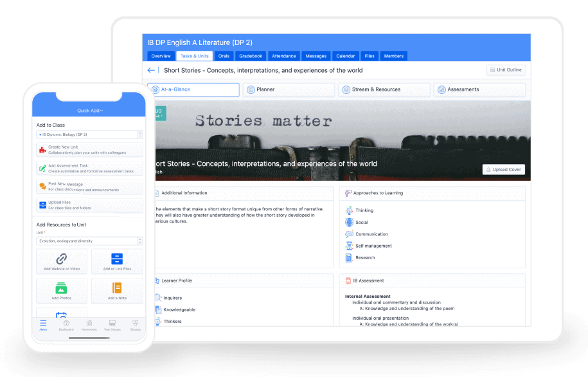Click the Approaches to Learning header icon
The height and width of the screenshot is (377, 588).
[x=348, y=193]
